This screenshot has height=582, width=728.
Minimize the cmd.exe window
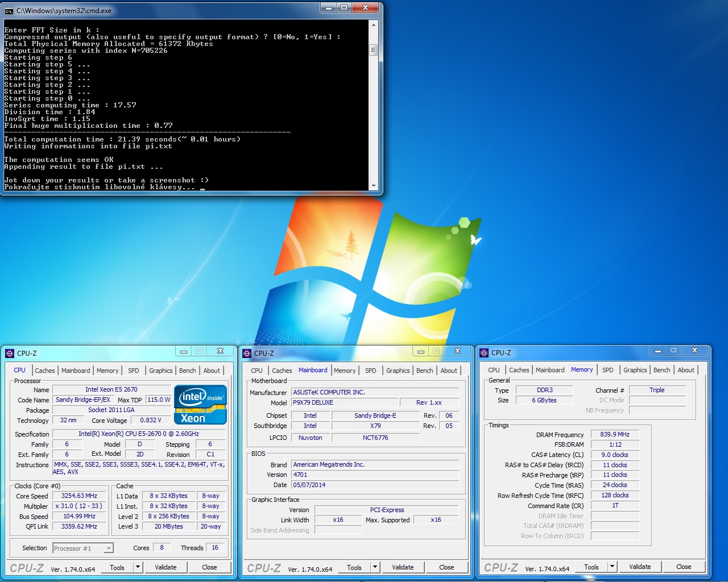coord(328,8)
